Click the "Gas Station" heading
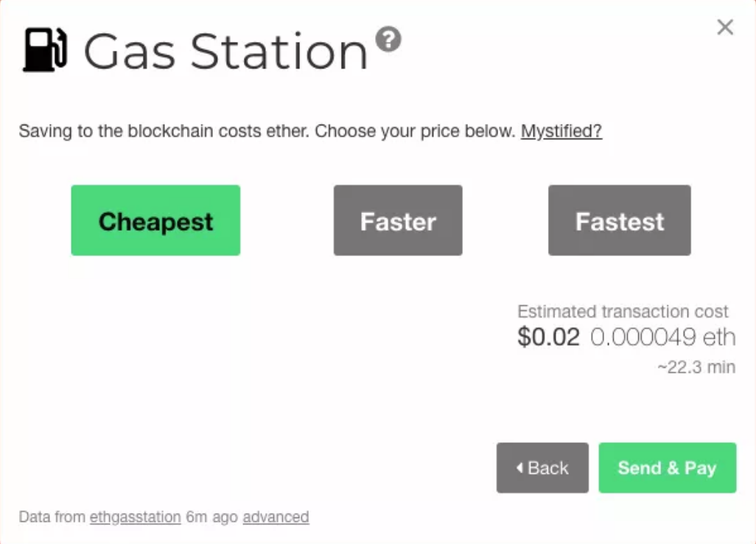The image size is (756, 544). pos(225,50)
